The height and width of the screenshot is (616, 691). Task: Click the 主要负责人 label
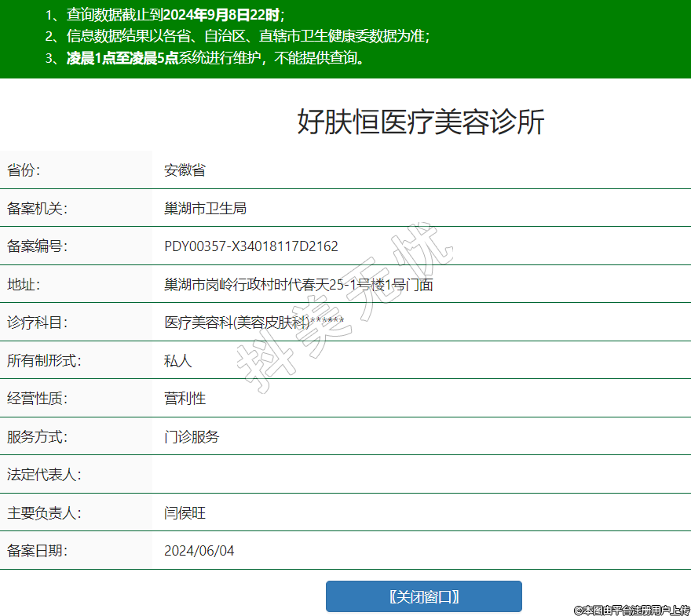point(44,513)
